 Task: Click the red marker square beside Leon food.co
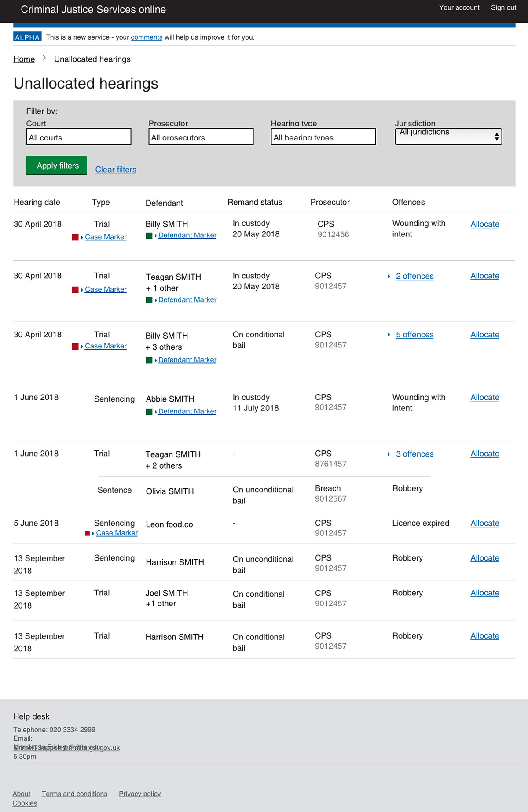point(87,533)
